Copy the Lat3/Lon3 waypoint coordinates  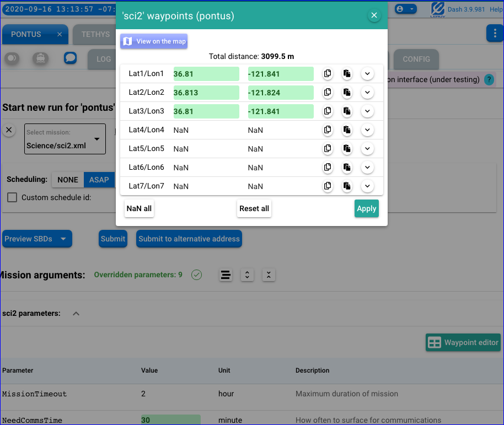328,111
